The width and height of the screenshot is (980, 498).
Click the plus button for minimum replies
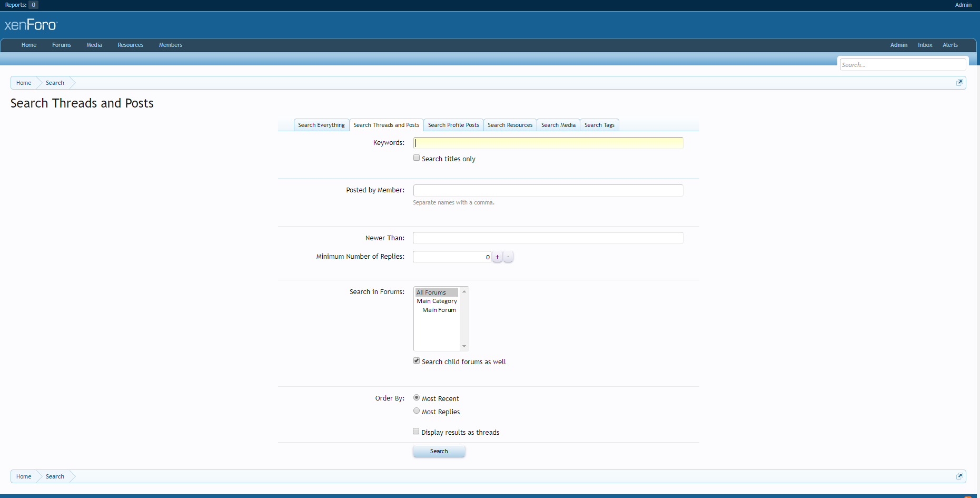[x=497, y=257]
